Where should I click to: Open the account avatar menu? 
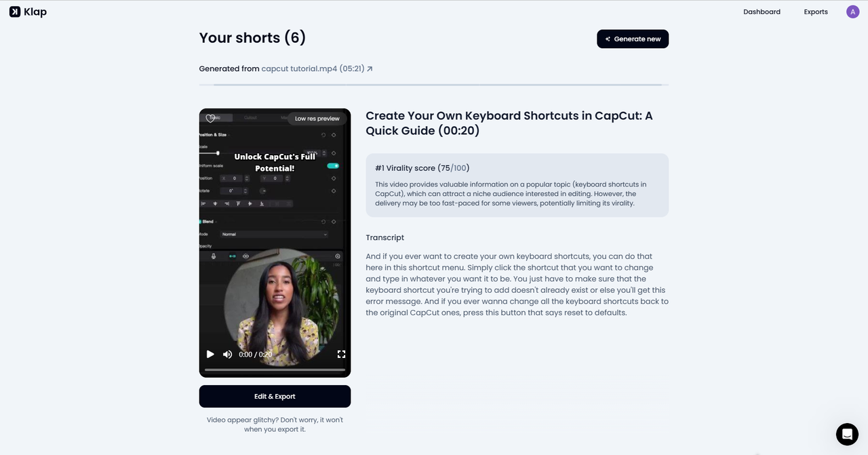tap(852, 12)
